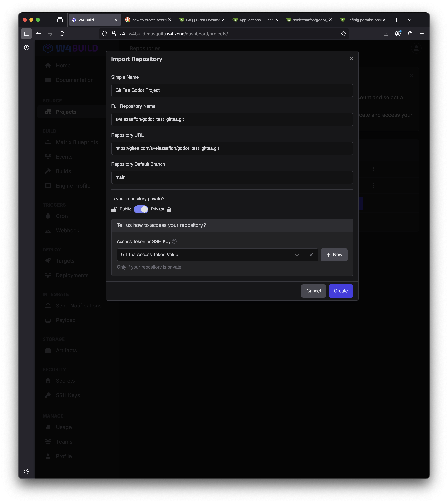Open the history clock icon in sidebar
Viewport: 448px width, 503px height.
tap(27, 48)
